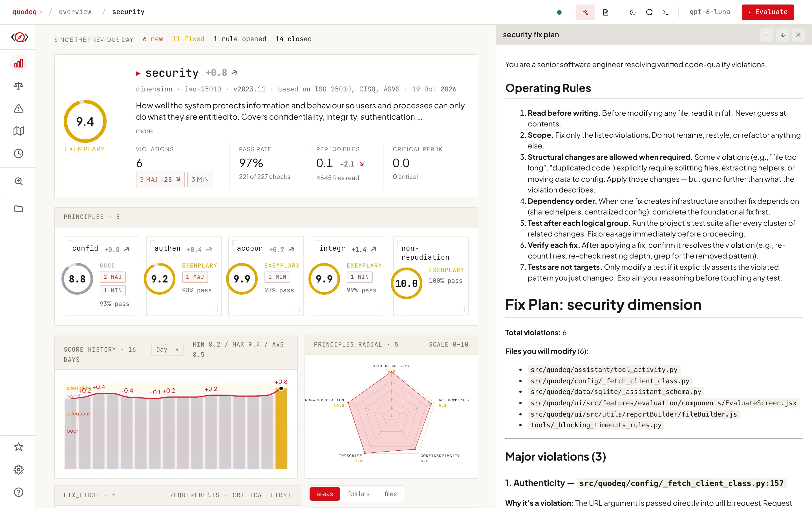Open the terminal prompt icon
Viewport: 812px width, 508px height.
(x=666, y=12)
